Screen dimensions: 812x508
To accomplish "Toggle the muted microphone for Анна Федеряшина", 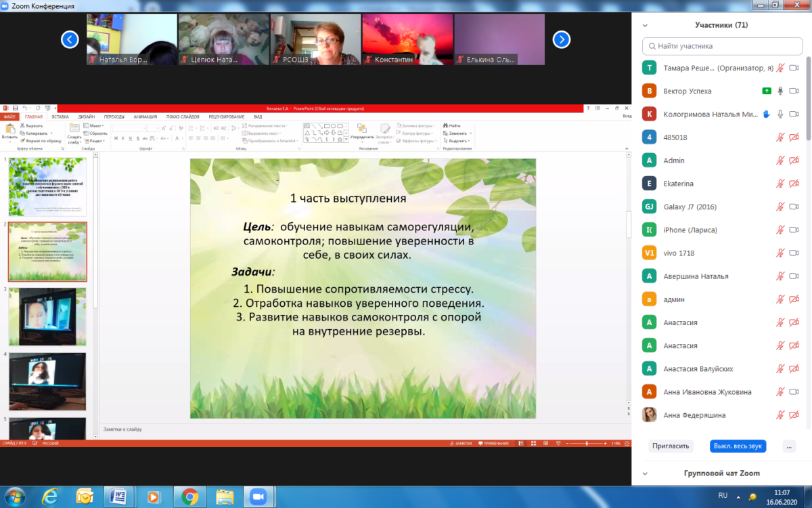I will (780, 415).
